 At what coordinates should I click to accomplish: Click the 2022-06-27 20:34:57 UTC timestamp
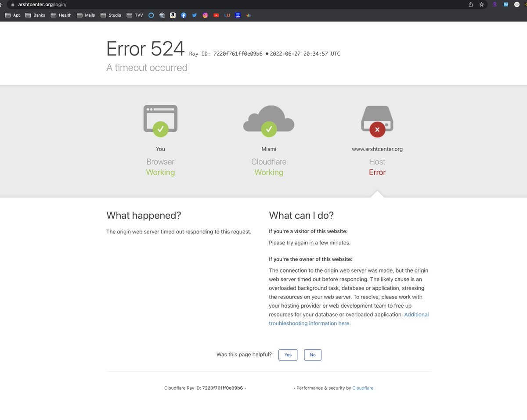[x=305, y=54]
